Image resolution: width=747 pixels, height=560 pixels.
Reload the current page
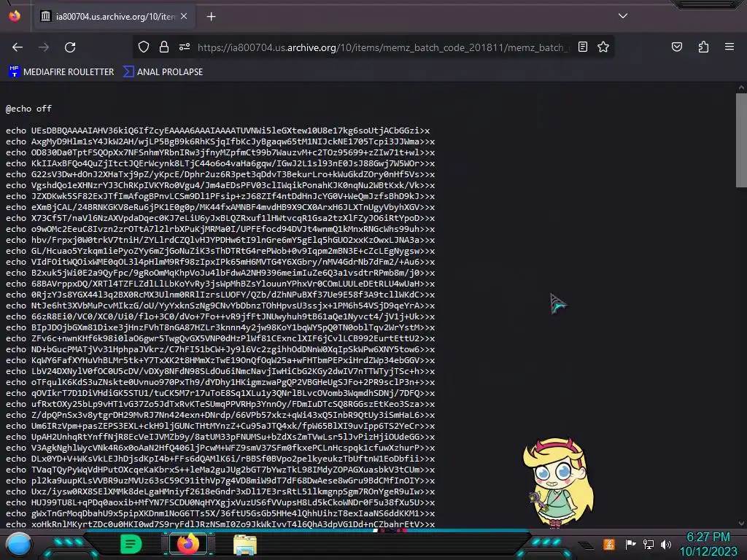click(x=70, y=47)
